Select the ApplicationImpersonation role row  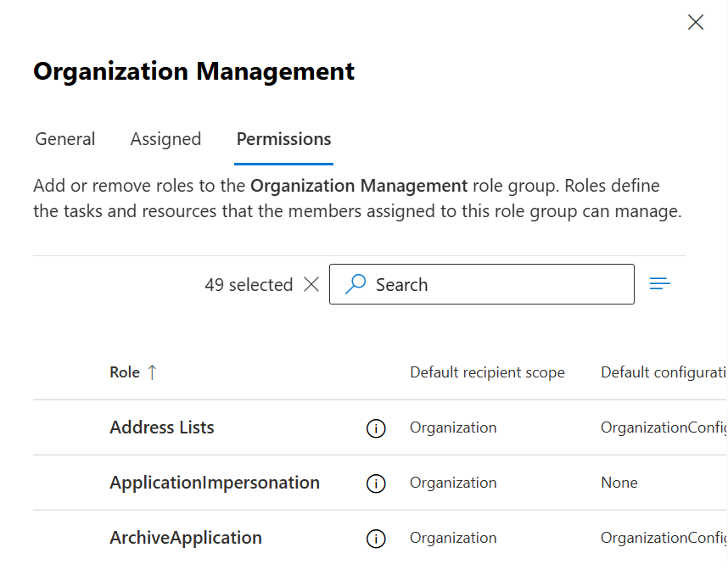pos(215,483)
